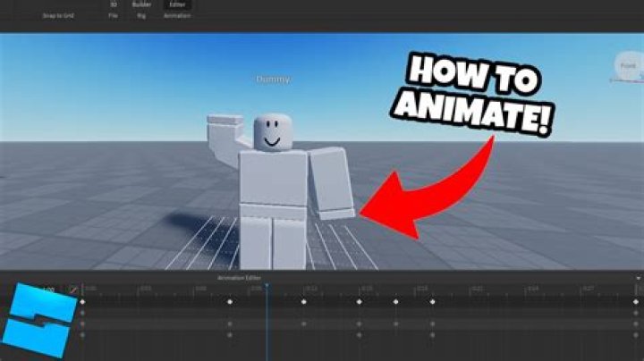644x361 pixels.
Task: Switch to the Builder tab
Action: (x=142, y=4)
